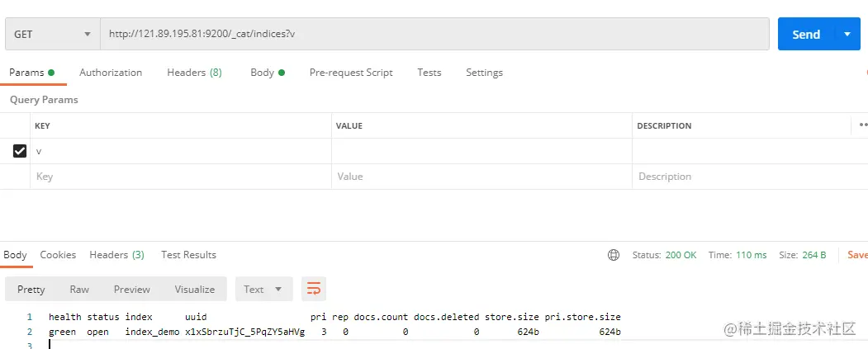Click the Time 110 ms value
The width and height of the screenshot is (868, 349).
[x=752, y=255]
